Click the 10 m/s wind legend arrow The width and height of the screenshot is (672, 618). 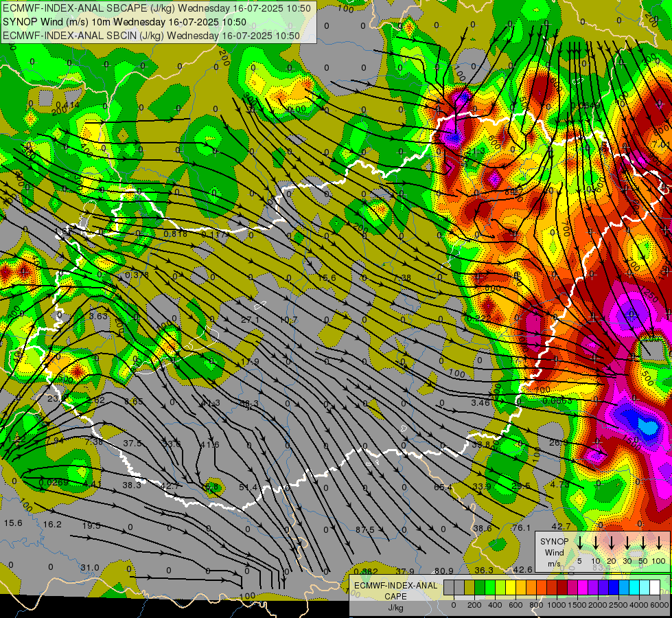[596, 542]
